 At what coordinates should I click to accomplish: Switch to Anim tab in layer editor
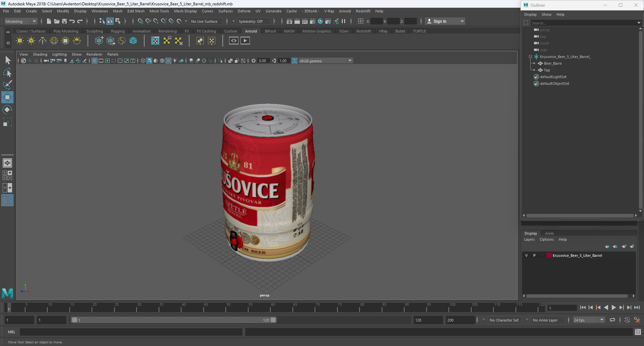click(x=549, y=233)
